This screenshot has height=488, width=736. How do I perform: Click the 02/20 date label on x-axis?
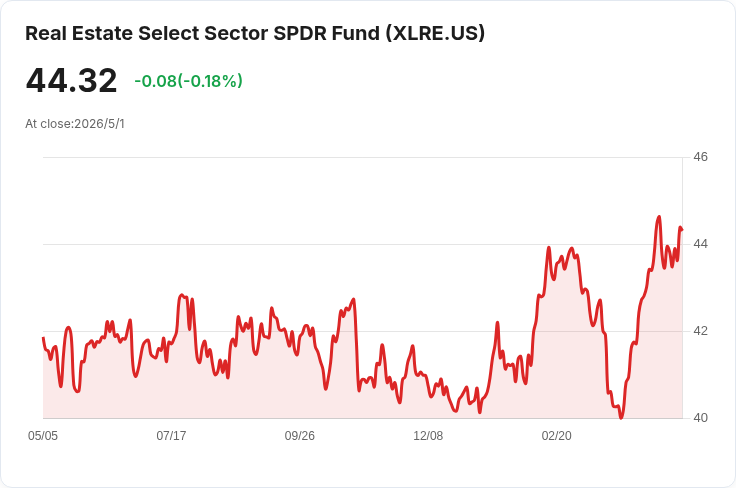(557, 435)
